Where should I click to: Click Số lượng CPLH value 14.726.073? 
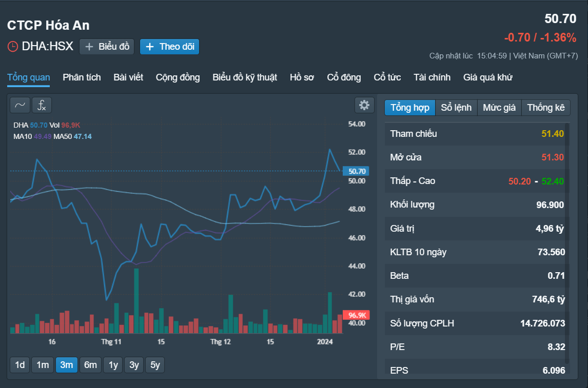(x=543, y=323)
